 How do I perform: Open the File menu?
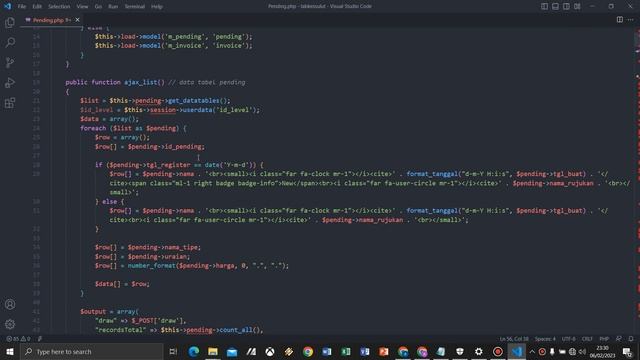(x=22, y=7)
